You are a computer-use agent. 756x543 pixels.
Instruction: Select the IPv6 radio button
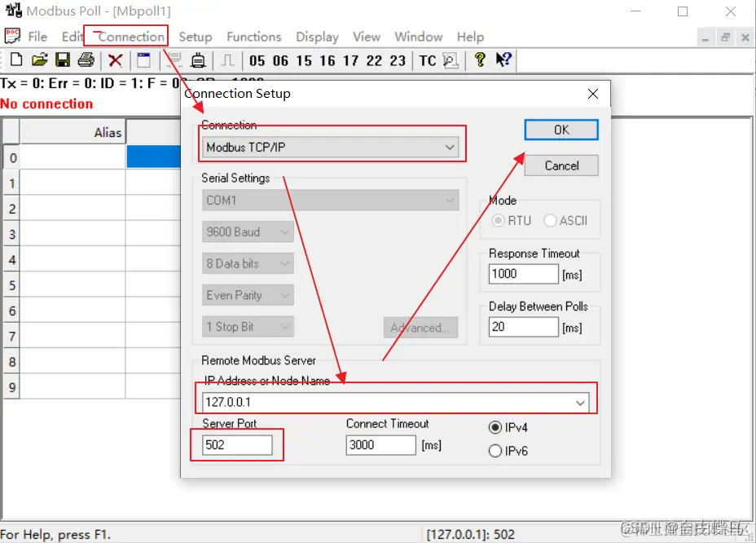pyautogui.click(x=495, y=451)
